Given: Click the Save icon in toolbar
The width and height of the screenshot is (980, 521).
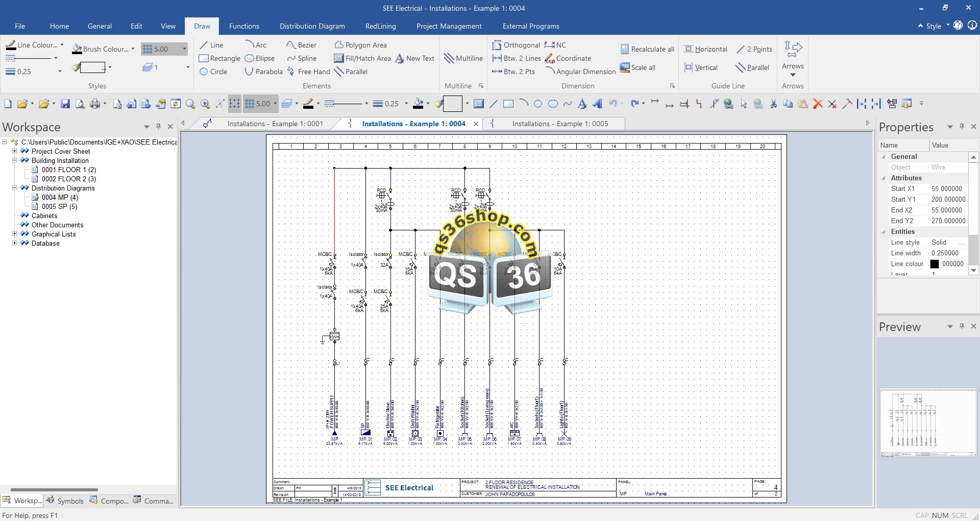Looking at the screenshot, I should [x=65, y=104].
